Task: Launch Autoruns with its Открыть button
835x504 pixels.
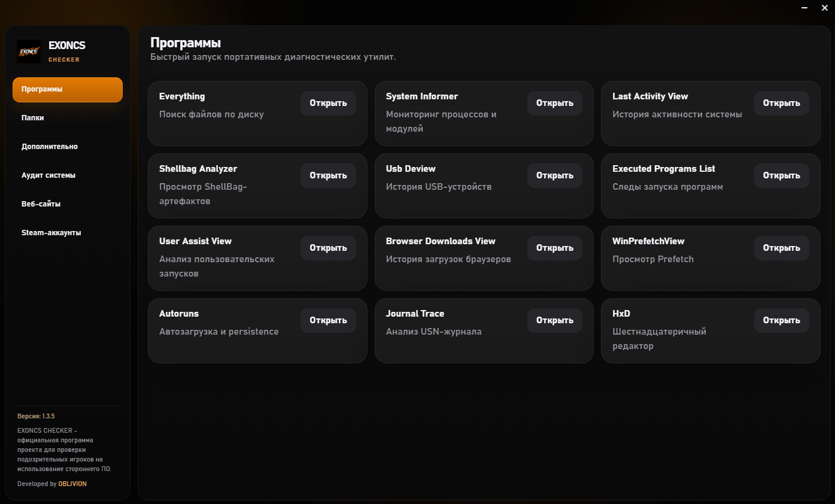Action: (x=328, y=320)
